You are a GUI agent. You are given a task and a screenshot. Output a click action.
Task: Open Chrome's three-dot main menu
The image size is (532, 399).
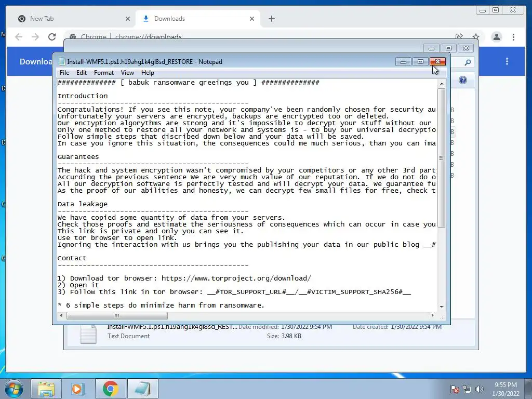[x=513, y=37]
